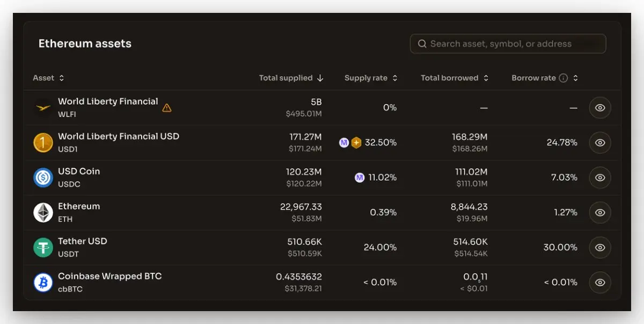This screenshot has height=324, width=644.
Task: Click the purple M badge beside 11.02%
Action: pyautogui.click(x=360, y=178)
